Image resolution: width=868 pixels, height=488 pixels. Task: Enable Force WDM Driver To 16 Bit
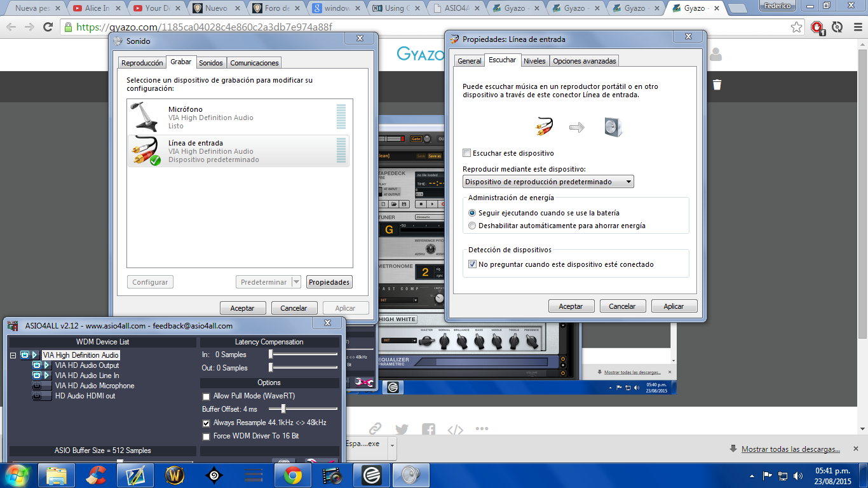[x=206, y=436]
